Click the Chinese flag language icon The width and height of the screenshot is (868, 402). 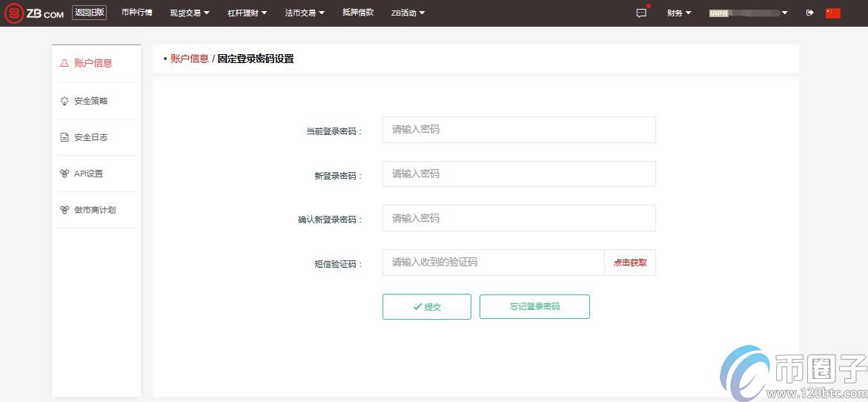tap(832, 13)
